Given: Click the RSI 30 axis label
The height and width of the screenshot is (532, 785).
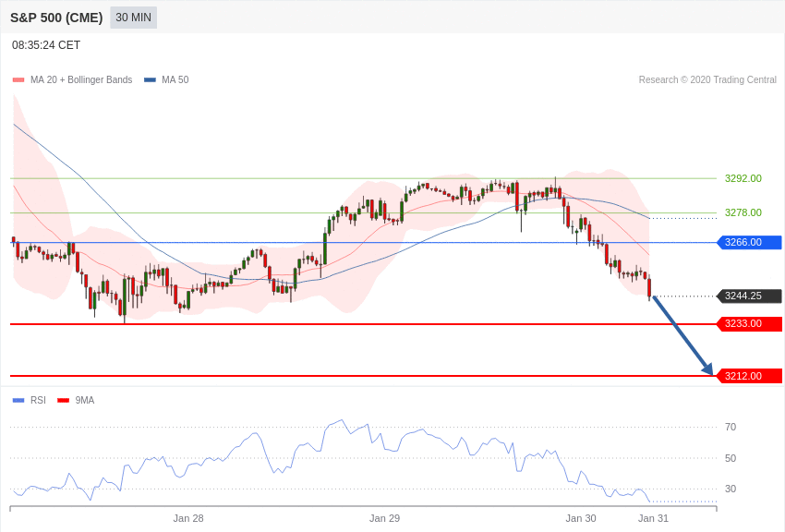Looking at the screenshot, I should pyautogui.click(x=731, y=489).
